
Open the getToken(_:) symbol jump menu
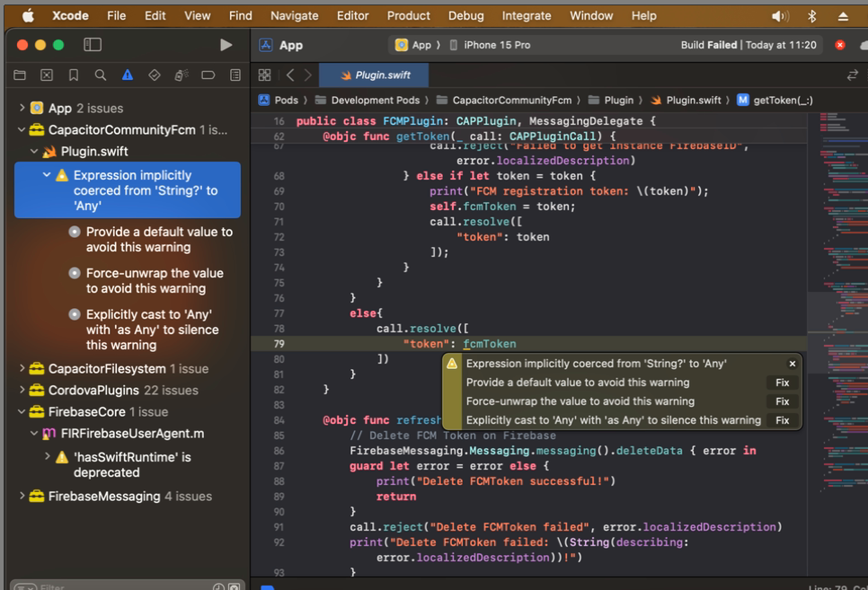(775, 101)
